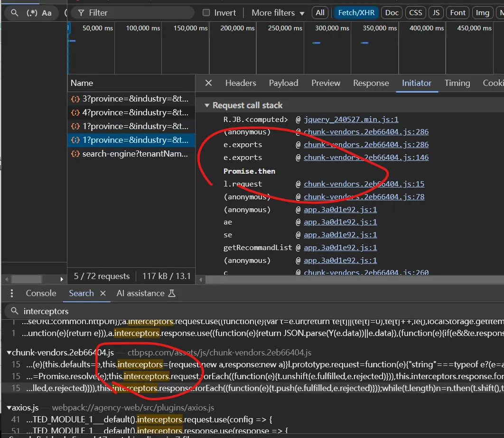The image size is (504, 438).
Task: Collapse the chunk-vendors.2eb66404.js search results
Action: [x=9, y=353]
